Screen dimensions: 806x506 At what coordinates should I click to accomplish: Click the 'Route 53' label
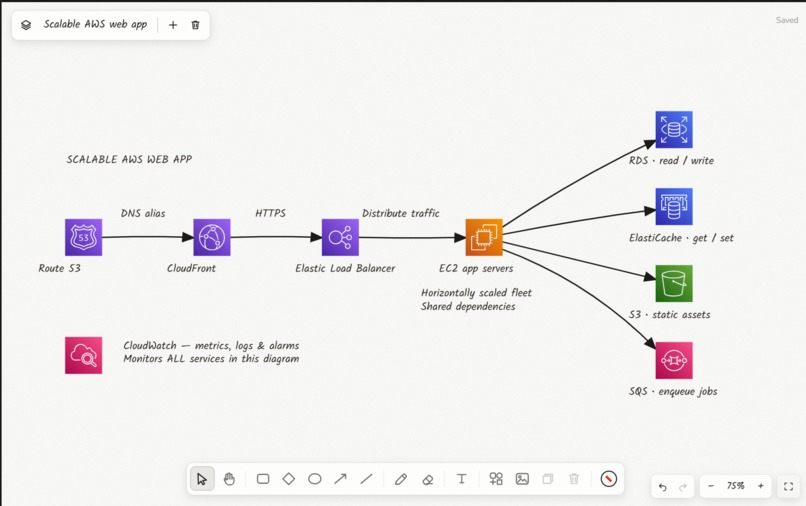[x=59, y=268]
